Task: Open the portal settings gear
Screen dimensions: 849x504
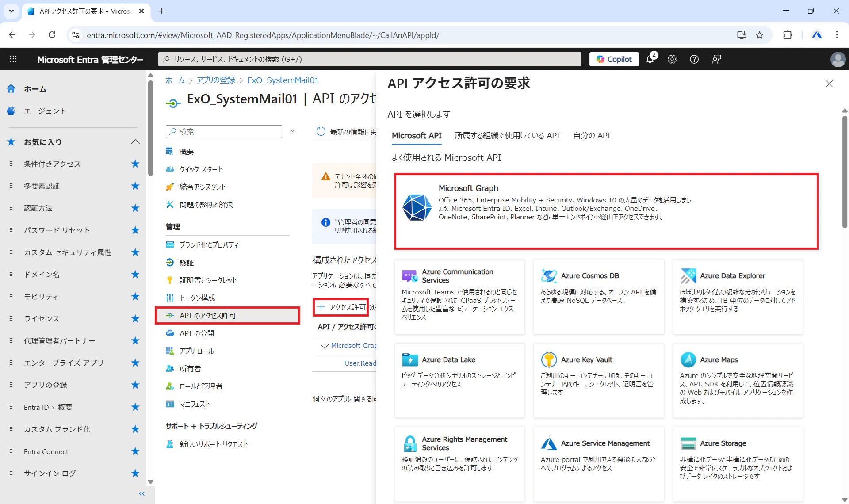Action: pyautogui.click(x=672, y=59)
